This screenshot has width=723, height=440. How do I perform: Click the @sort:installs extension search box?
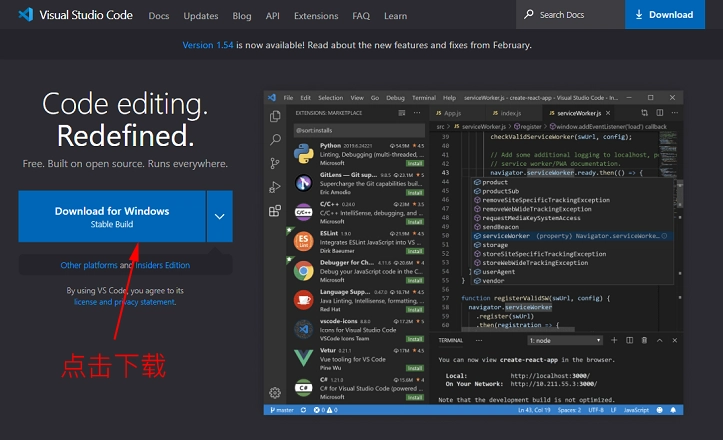click(x=359, y=131)
